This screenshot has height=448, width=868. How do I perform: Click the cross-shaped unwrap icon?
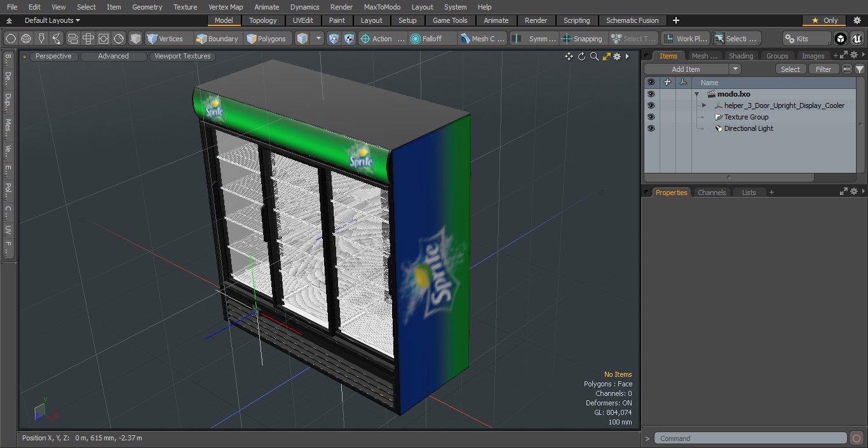point(88,39)
